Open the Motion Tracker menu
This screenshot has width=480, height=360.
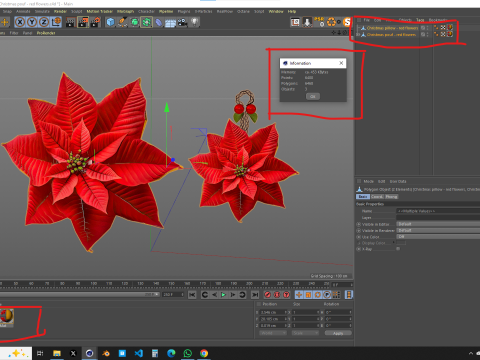pyautogui.click(x=100, y=11)
